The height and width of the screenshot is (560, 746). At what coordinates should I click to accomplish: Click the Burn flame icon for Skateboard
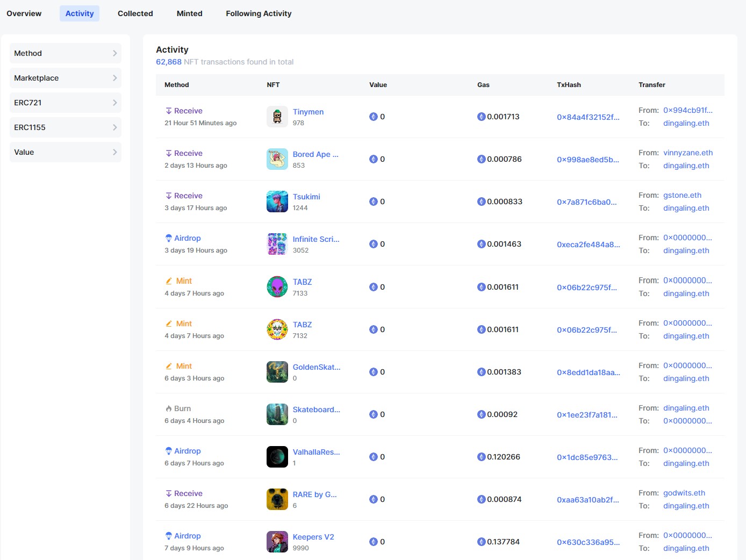[x=169, y=408]
